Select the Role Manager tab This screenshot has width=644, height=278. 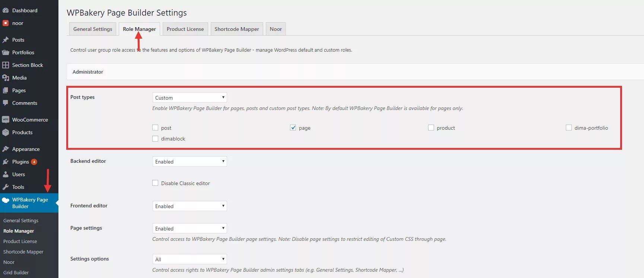coord(139,29)
